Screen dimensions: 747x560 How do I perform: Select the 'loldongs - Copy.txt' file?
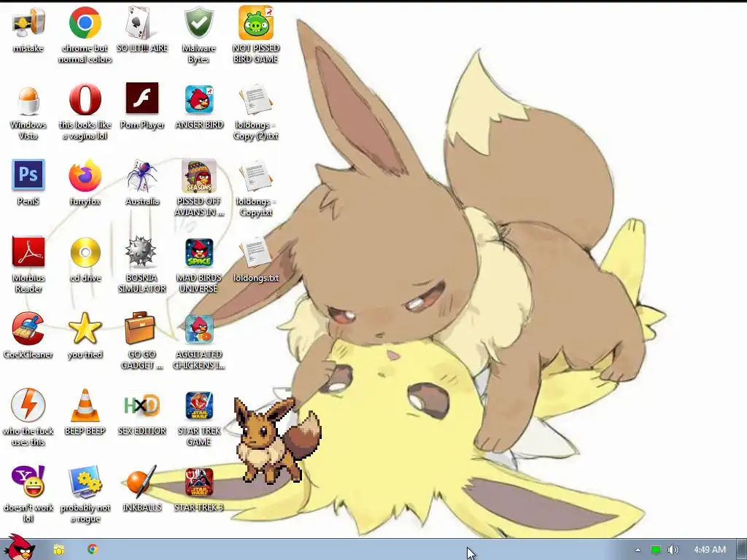click(256, 176)
